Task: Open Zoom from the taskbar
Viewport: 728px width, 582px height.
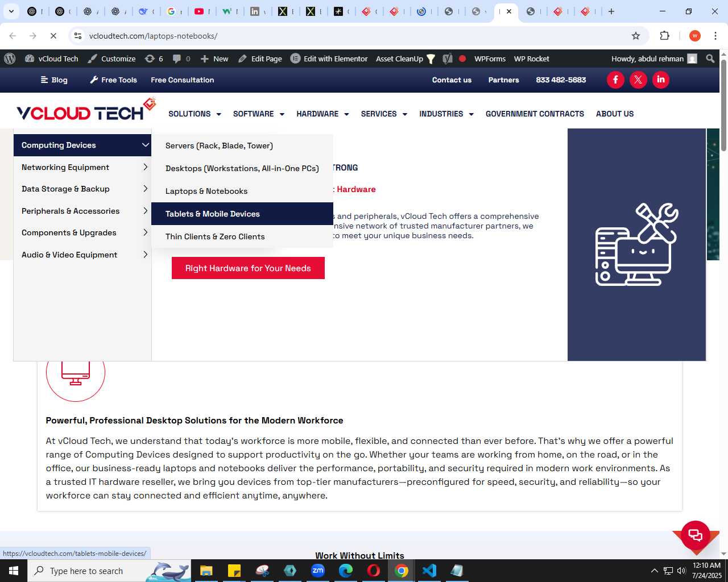Action: pyautogui.click(x=318, y=571)
